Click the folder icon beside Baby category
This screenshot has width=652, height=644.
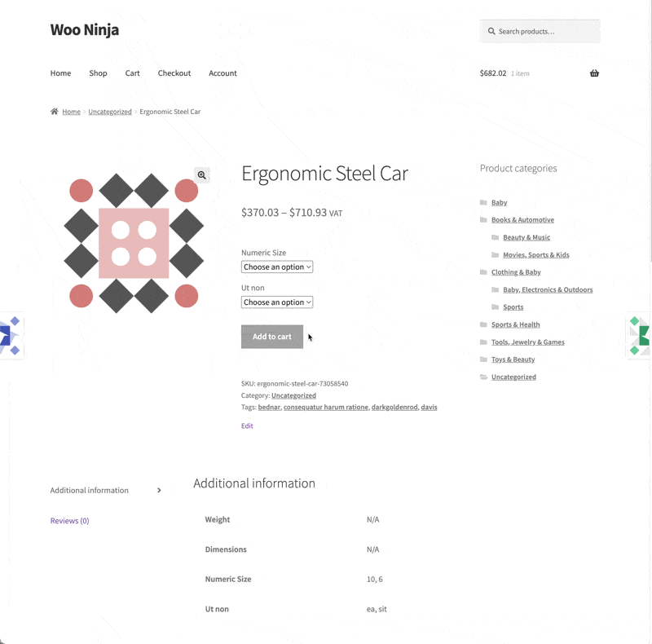[484, 202]
